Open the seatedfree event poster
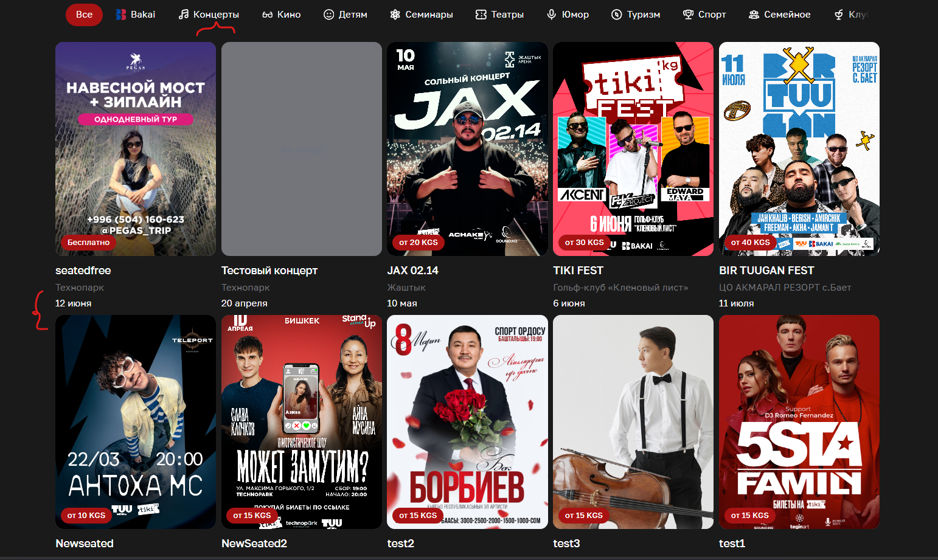This screenshot has width=938, height=560. tap(136, 149)
